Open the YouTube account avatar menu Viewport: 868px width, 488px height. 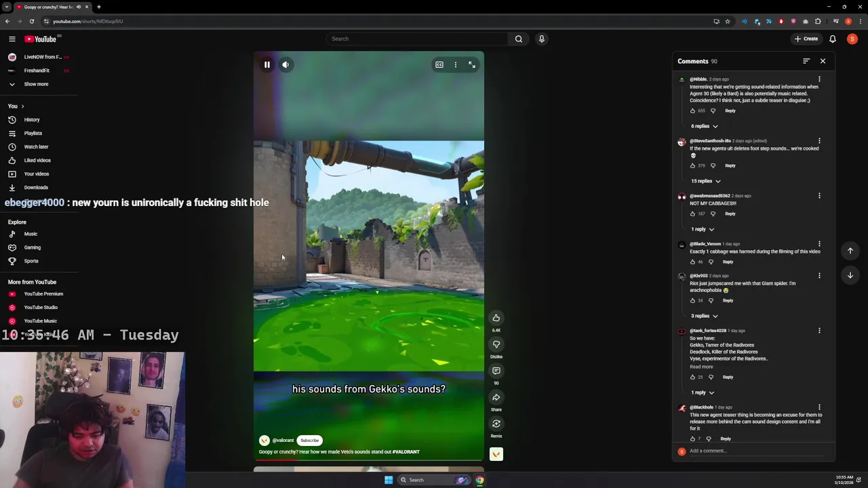tap(852, 39)
